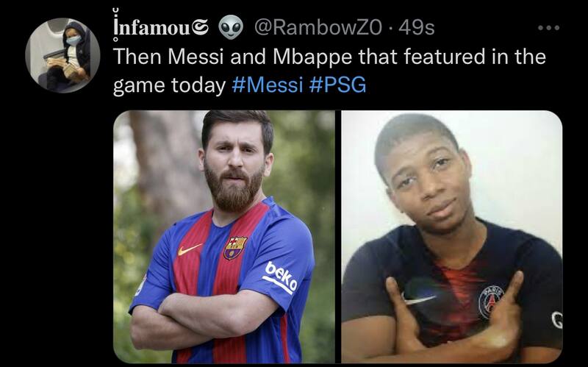
Task: Click the alien emoji beside the display name
Action: tap(230, 27)
